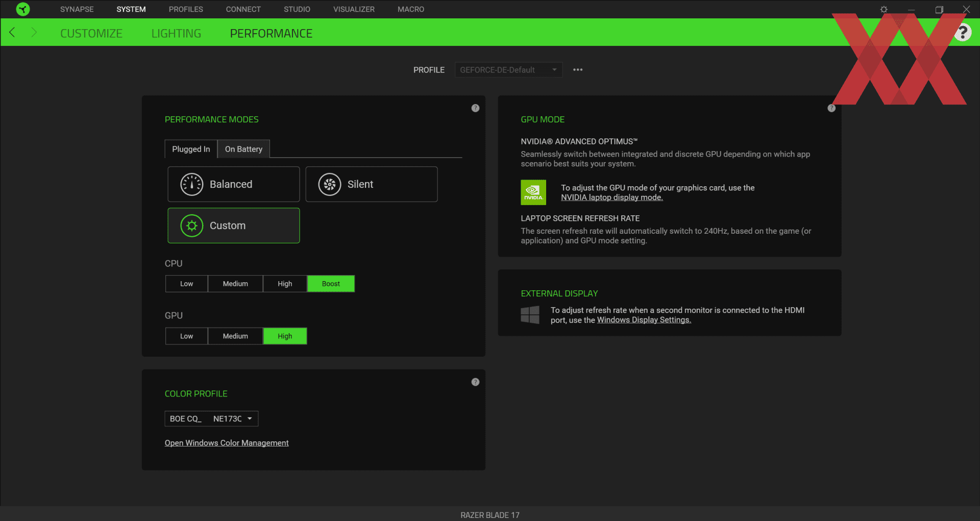Set GPU to Medium
Viewport: 980px width, 521px height.
[x=235, y=336]
